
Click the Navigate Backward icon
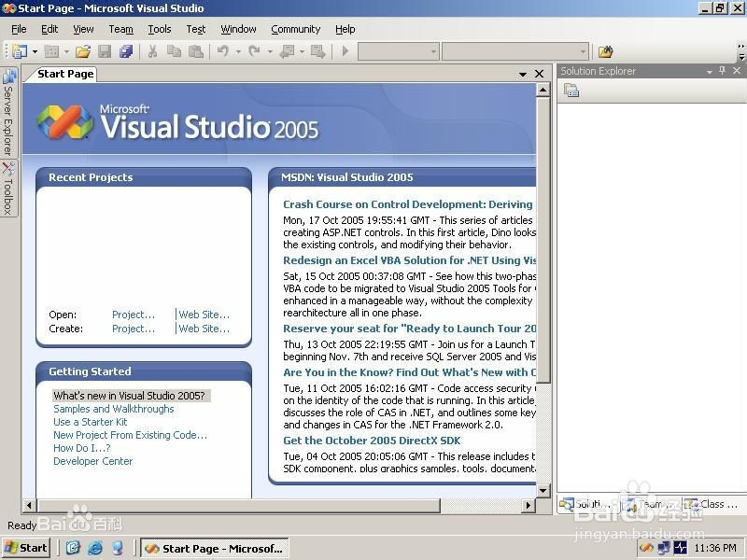coord(287,51)
